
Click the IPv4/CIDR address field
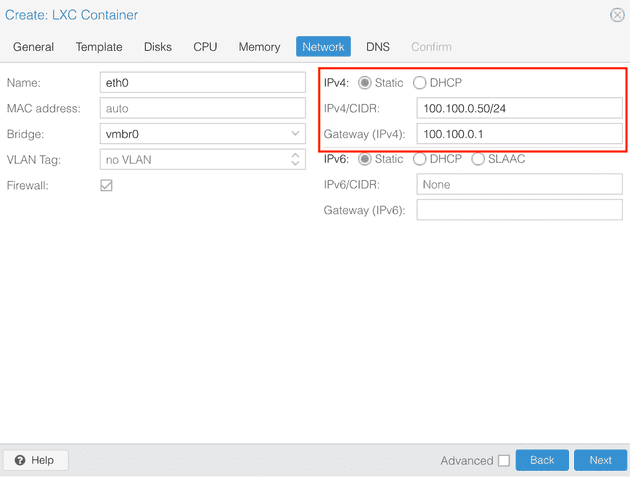coord(519,108)
